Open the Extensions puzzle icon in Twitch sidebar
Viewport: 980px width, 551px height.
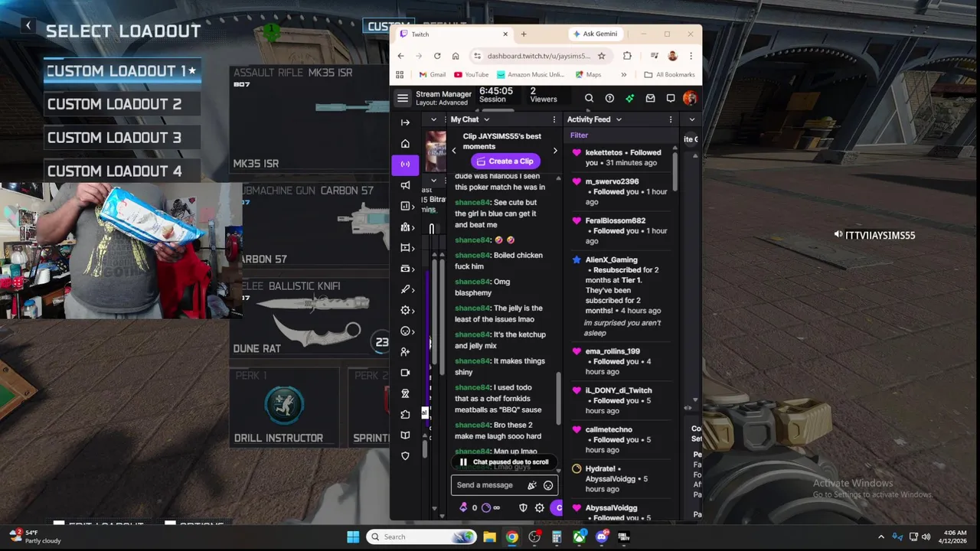point(405,414)
